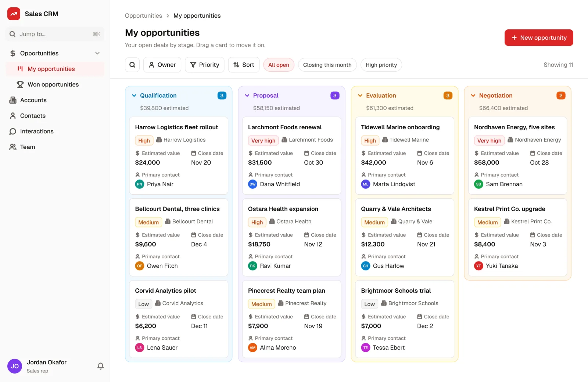
Task: Toggle the All open filter chip
Action: pyautogui.click(x=279, y=65)
